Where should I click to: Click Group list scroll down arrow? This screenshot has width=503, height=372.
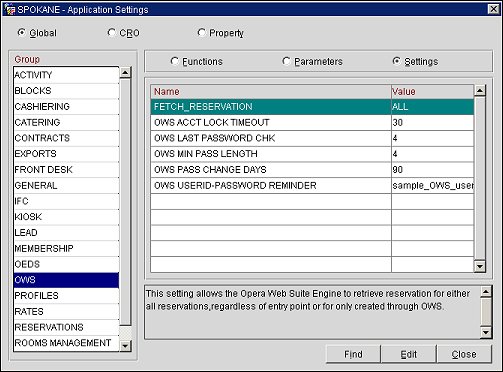tap(125, 346)
